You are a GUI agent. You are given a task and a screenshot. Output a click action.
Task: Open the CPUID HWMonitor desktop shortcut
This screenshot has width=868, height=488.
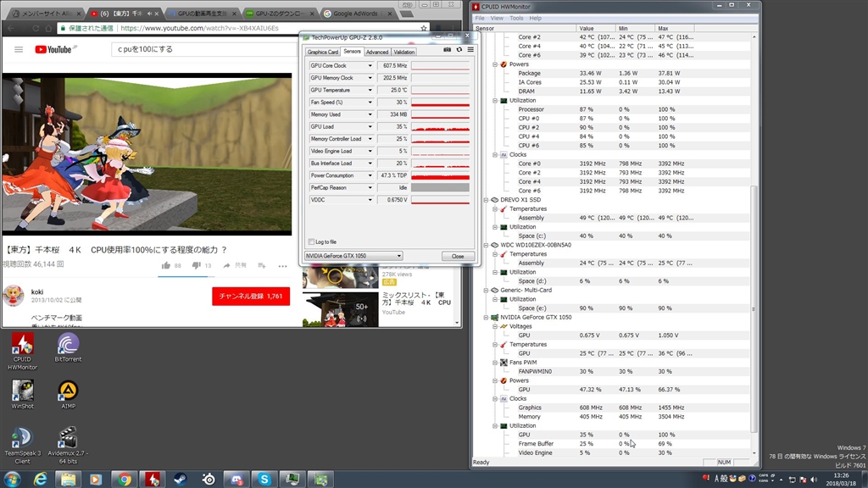coord(22,352)
